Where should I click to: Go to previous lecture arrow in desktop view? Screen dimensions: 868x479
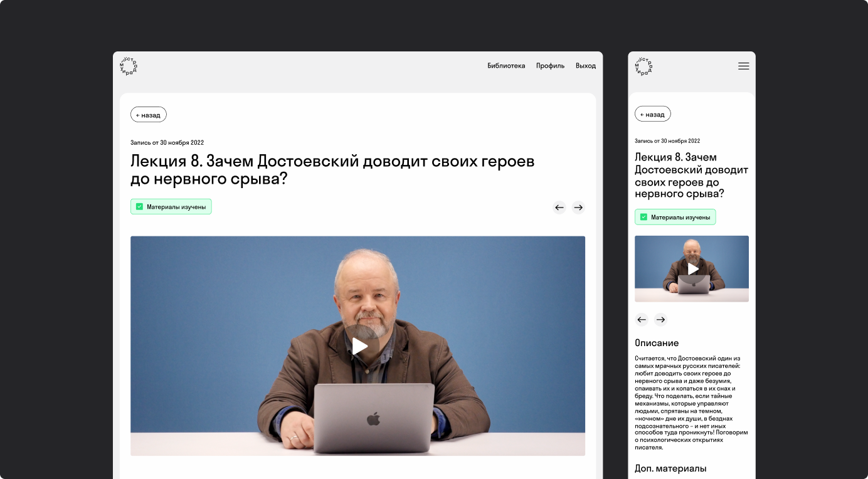tap(559, 208)
